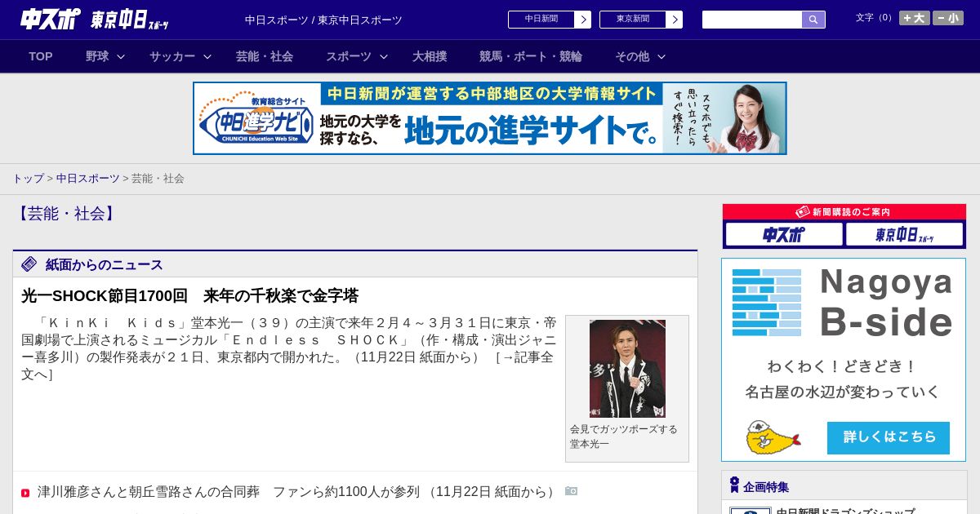Click the 中日スポーツ / 東京中日スポーツ header text
The height and width of the screenshot is (514, 980).
pyautogui.click(x=323, y=20)
